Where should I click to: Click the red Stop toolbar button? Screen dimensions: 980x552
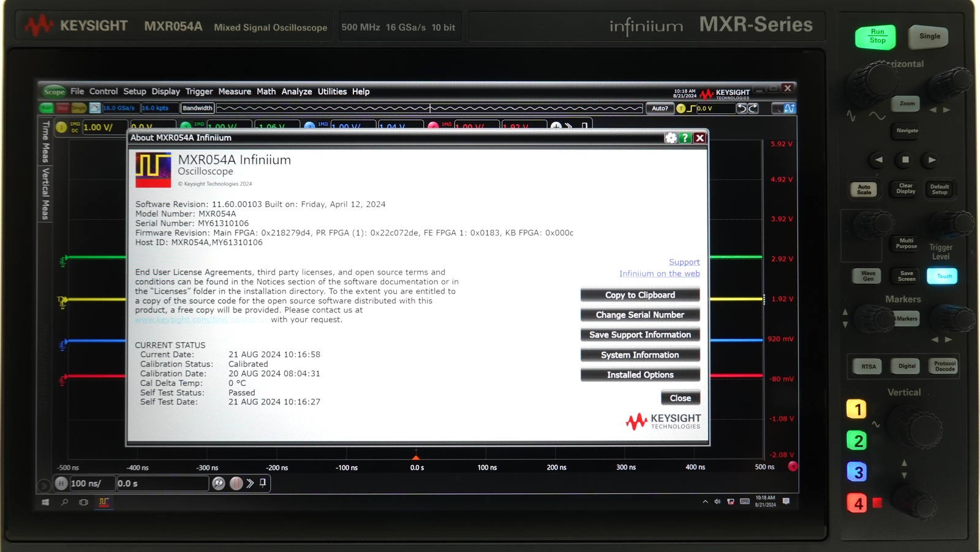62,108
